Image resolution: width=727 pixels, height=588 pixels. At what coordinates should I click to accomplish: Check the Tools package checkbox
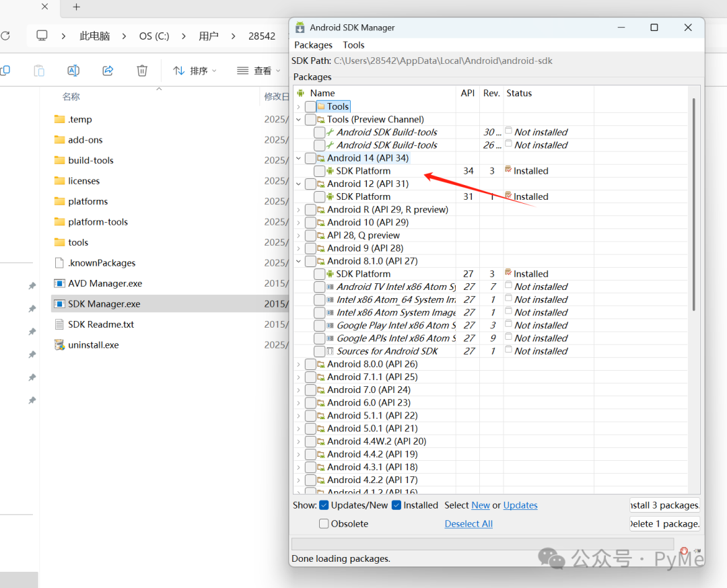click(x=310, y=106)
